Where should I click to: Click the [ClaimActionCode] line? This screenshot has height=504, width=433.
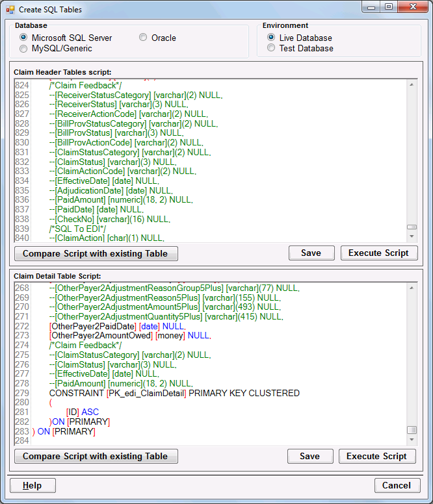pos(123,171)
